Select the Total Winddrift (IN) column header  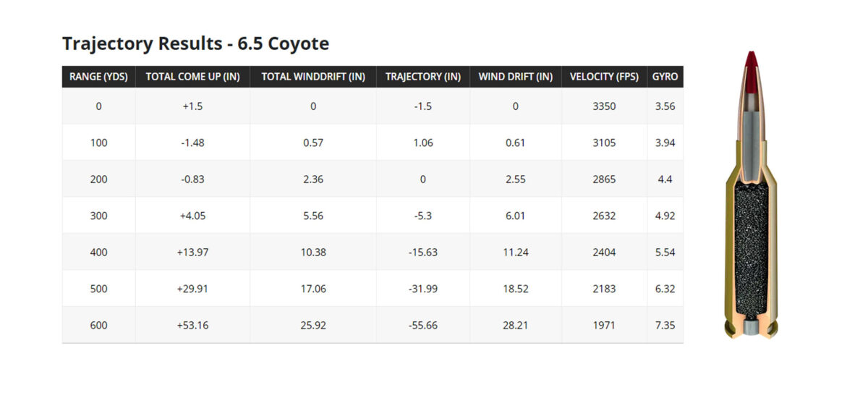tap(313, 77)
